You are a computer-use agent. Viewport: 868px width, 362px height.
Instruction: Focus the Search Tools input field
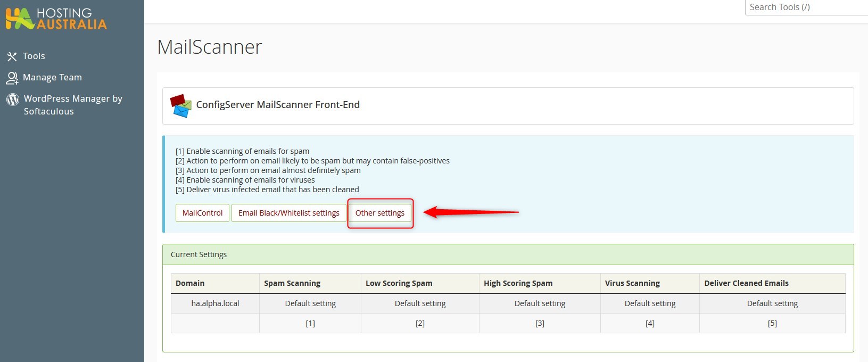[x=806, y=7]
